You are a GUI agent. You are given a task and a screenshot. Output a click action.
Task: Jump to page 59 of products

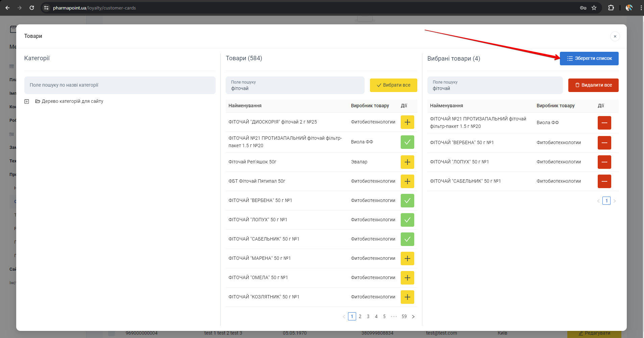[x=404, y=317]
